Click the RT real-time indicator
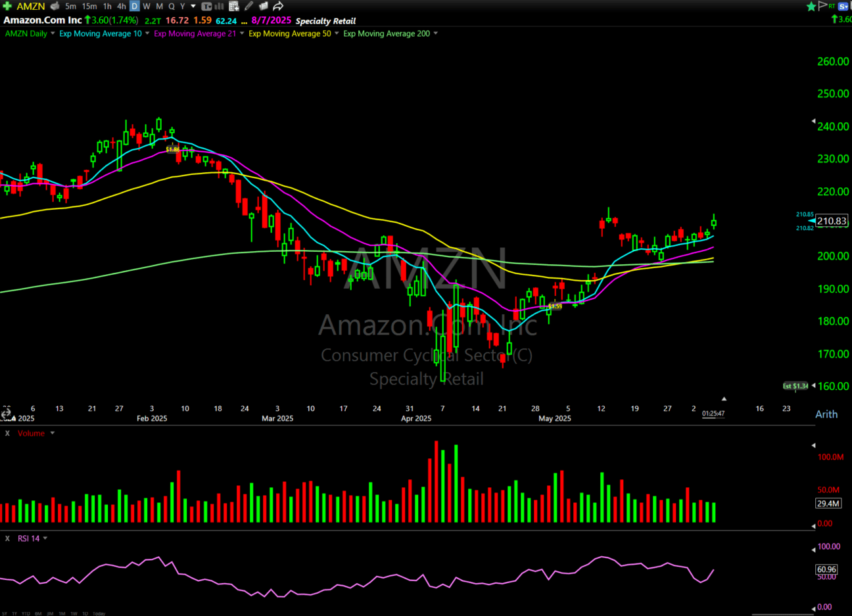The height and width of the screenshot is (616, 852). [x=832, y=6]
